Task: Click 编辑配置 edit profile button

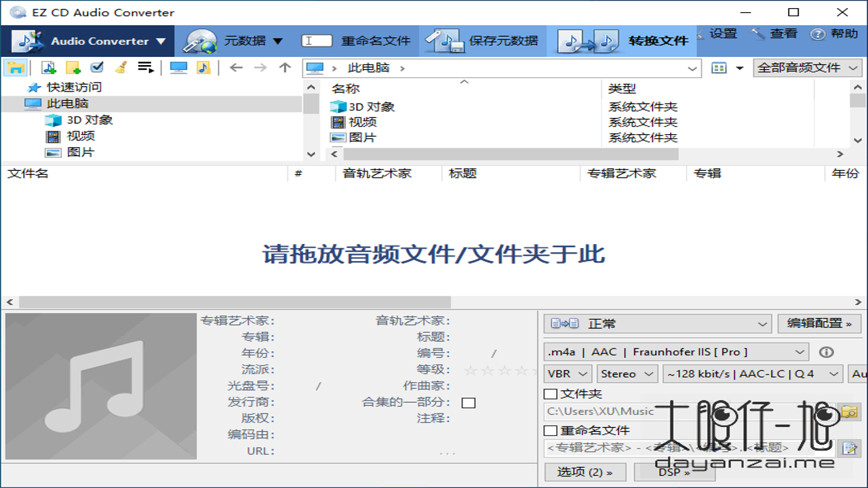Action: (x=819, y=324)
